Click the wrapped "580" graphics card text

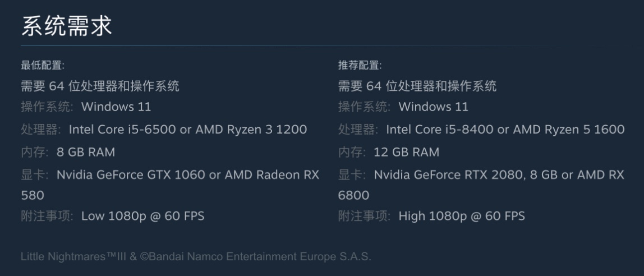[x=33, y=195]
